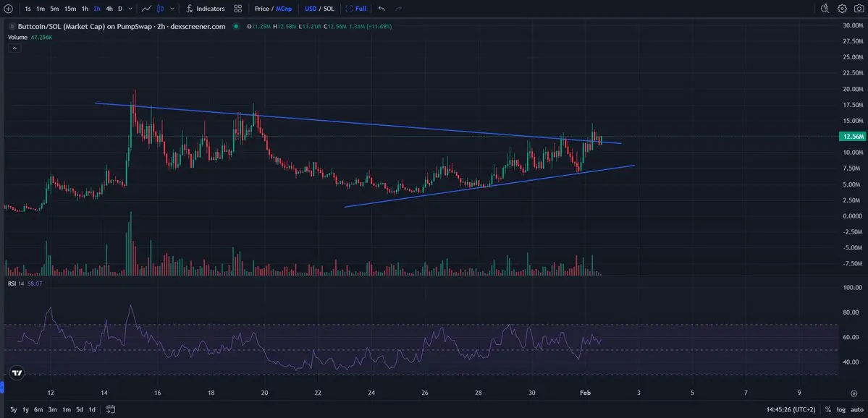868x418 pixels.
Task: Switch quote denomination to SOL
Action: pos(329,9)
